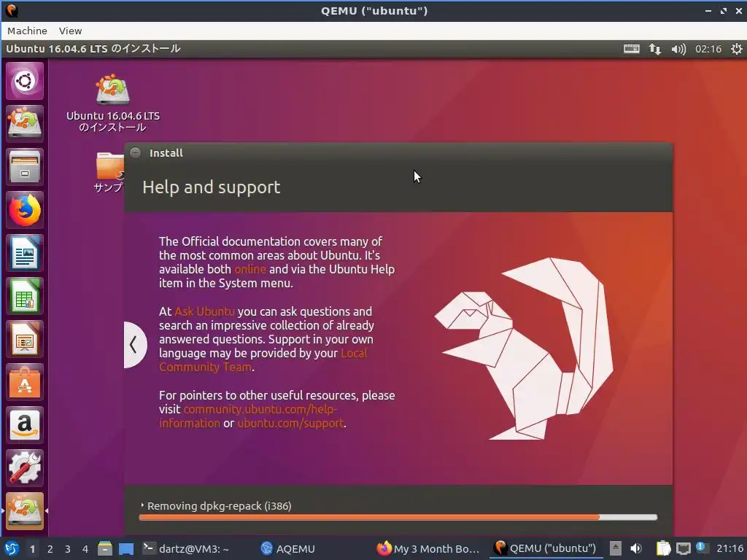The image size is (747, 560).
Task: Open the Ask Ubuntu link
Action: point(204,311)
